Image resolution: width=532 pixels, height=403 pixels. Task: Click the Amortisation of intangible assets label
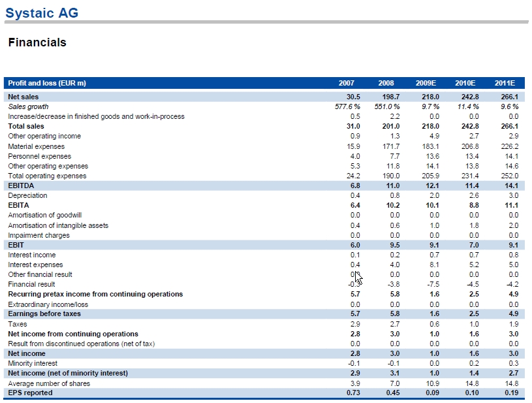point(58,225)
